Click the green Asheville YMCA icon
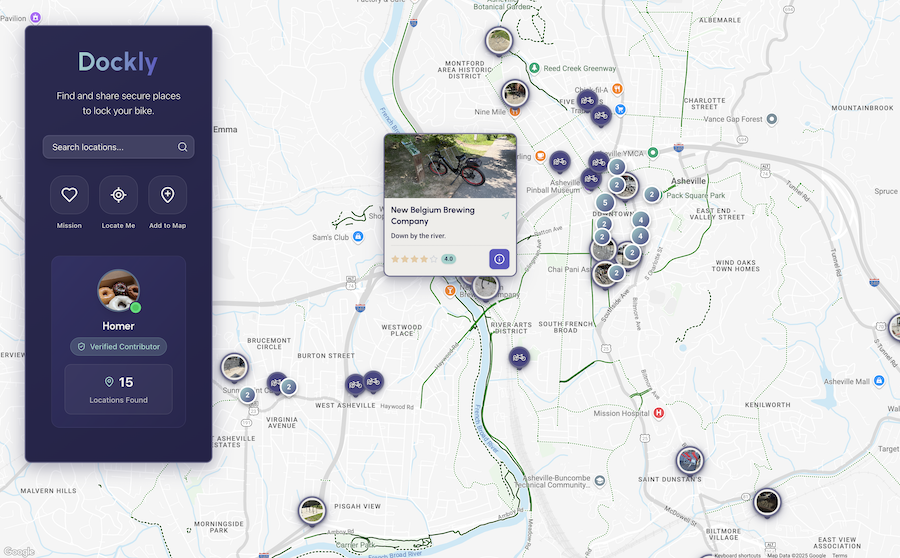Image resolution: width=900 pixels, height=558 pixels. tap(653, 153)
